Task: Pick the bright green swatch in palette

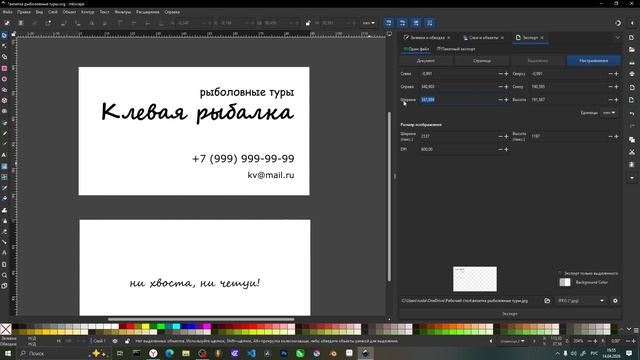Action: [x=160, y=327]
